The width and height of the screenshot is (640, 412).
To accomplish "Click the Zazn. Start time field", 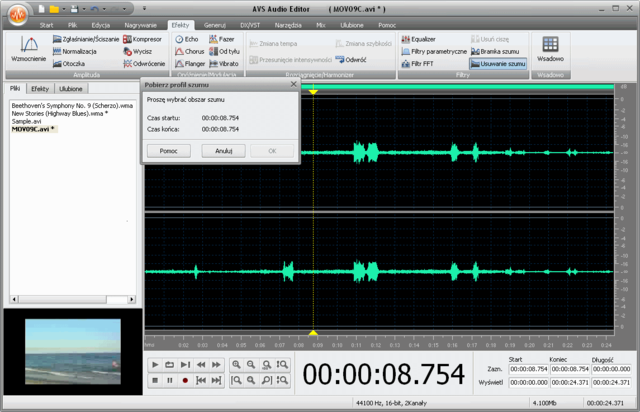I will 529,369.
